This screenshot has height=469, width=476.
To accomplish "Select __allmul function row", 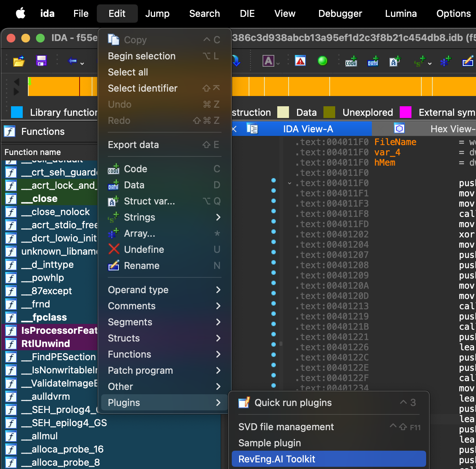I will [111, 436].
